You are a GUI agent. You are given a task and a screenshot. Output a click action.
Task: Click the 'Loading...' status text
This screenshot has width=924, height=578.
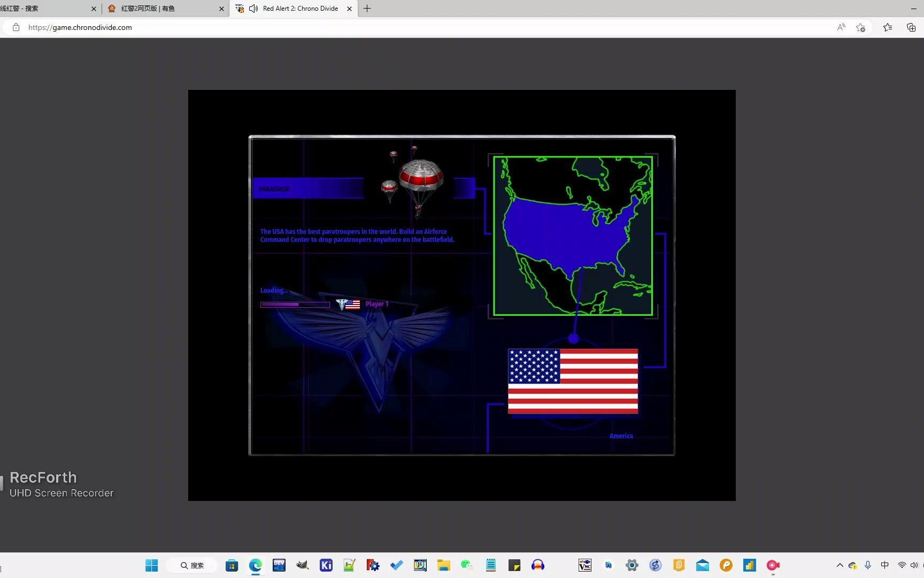pyautogui.click(x=274, y=291)
